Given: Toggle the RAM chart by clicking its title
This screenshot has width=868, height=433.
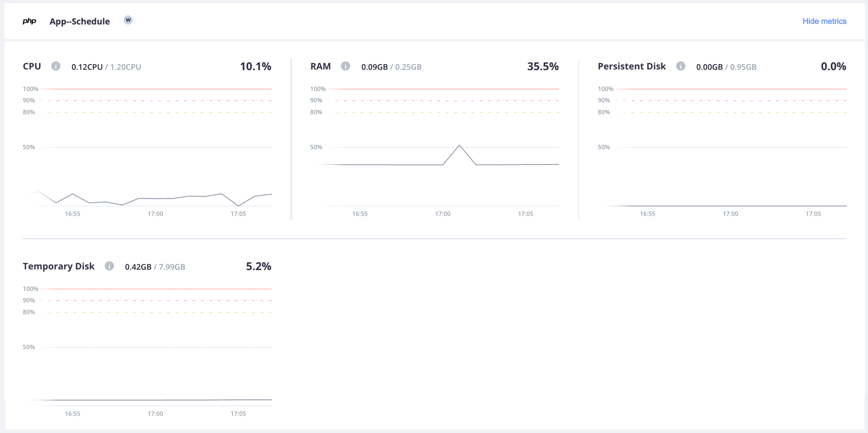Looking at the screenshot, I should point(320,66).
